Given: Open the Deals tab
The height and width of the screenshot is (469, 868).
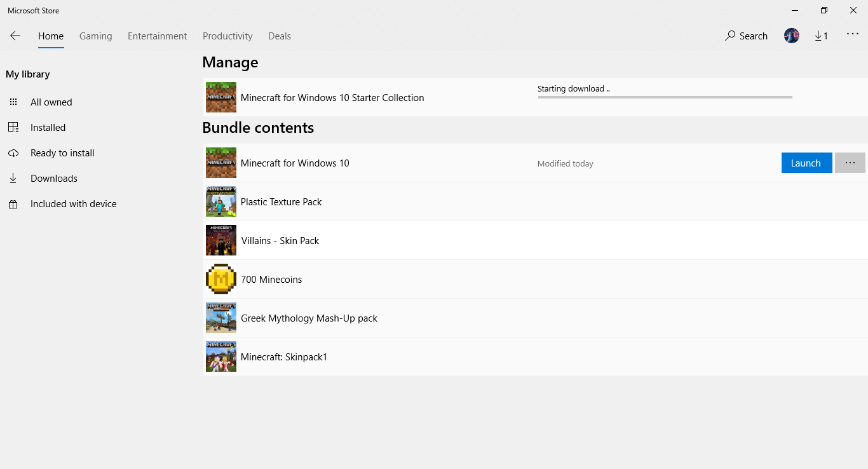Looking at the screenshot, I should pos(280,36).
